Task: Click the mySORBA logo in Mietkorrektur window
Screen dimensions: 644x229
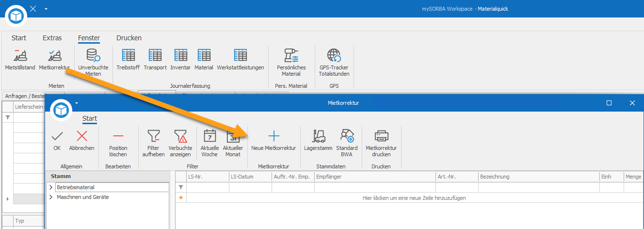Action: 61,110
